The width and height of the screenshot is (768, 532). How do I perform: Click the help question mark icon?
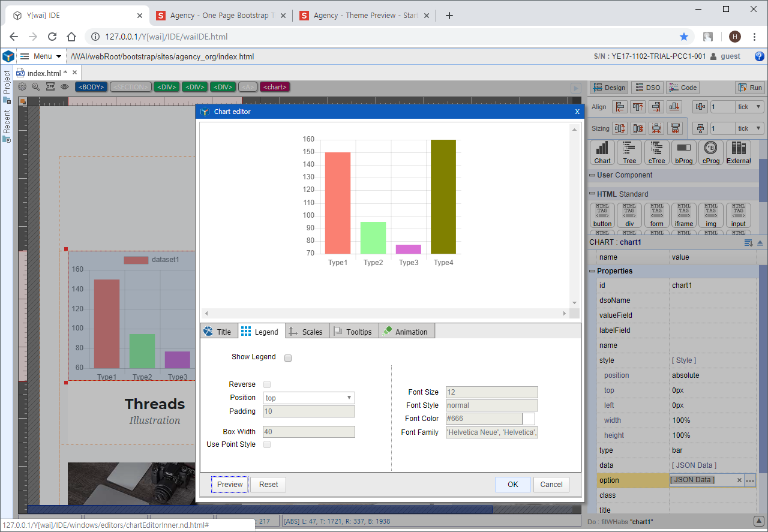click(x=759, y=56)
